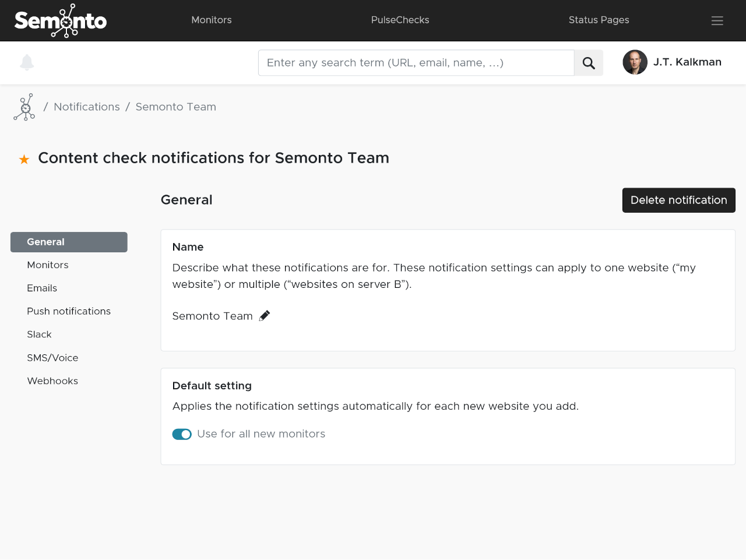Screen dimensions: 746x560
Task: Click the Semonto Team breadcrumb
Action: pyautogui.click(x=176, y=107)
